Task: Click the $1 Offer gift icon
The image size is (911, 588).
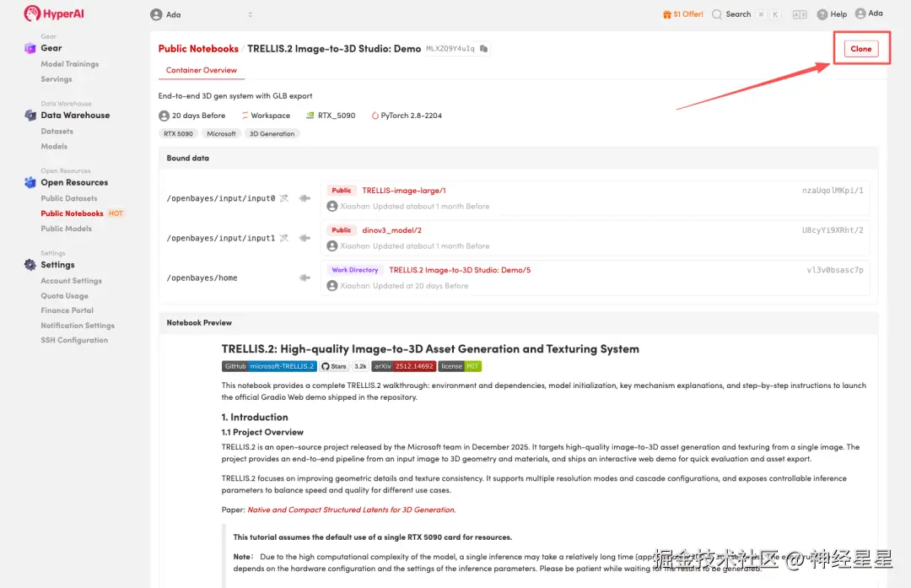Action: [667, 14]
